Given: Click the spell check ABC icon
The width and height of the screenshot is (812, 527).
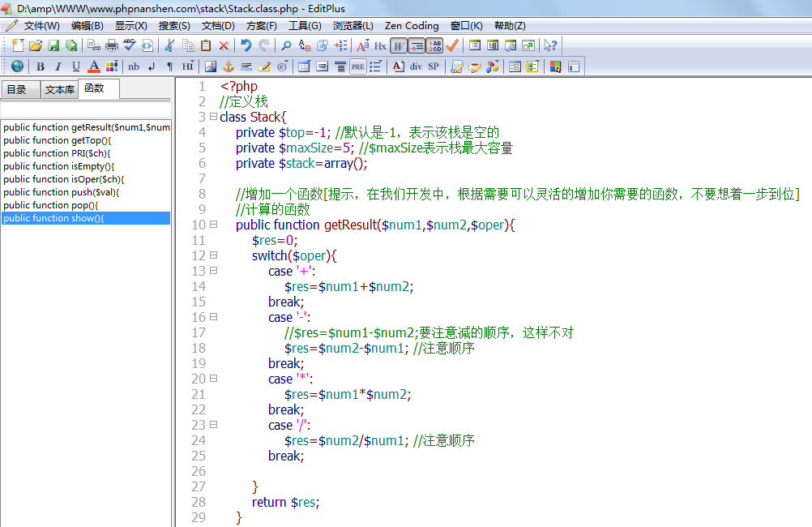Looking at the screenshot, I should (x=130, y=45).
